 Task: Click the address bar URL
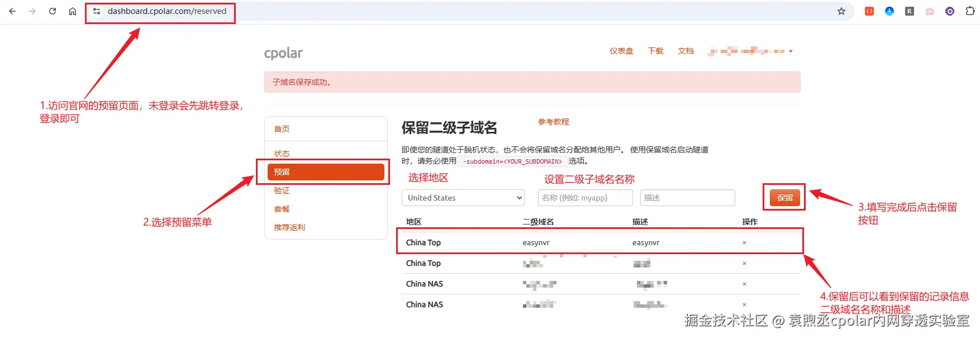tap(167, 11)
